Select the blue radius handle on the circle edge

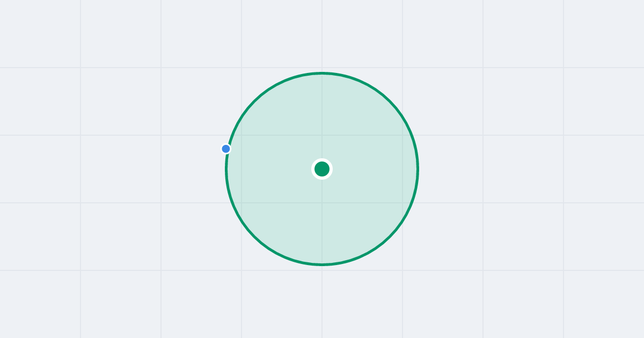click(226, 149)
